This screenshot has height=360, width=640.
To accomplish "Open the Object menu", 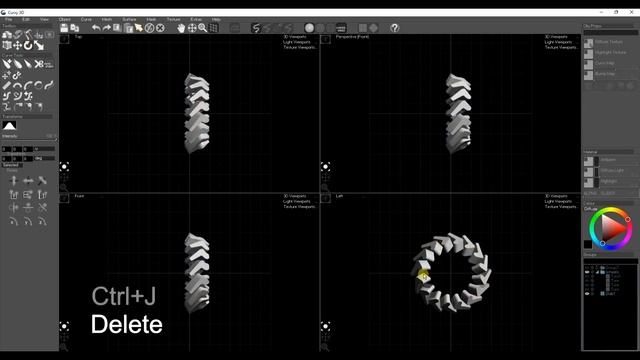I will 64,19.
